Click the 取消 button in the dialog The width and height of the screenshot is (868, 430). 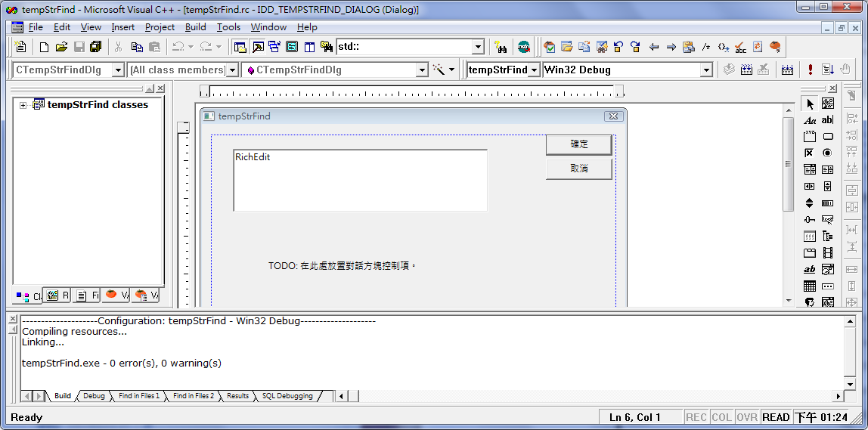click(579, 169)
